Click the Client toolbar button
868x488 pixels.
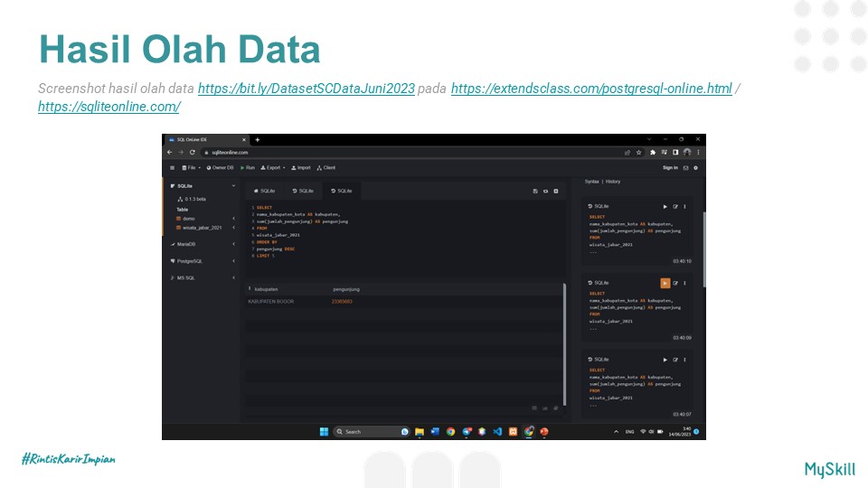tap(326, 168)
